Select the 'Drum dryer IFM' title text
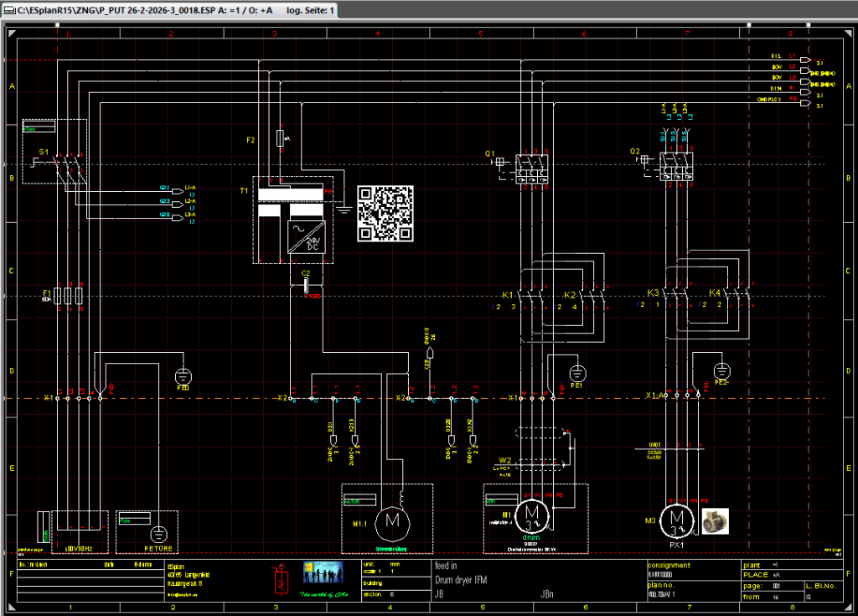The width and height of the screenshot is (858, 616). click(x=460, y=579)
